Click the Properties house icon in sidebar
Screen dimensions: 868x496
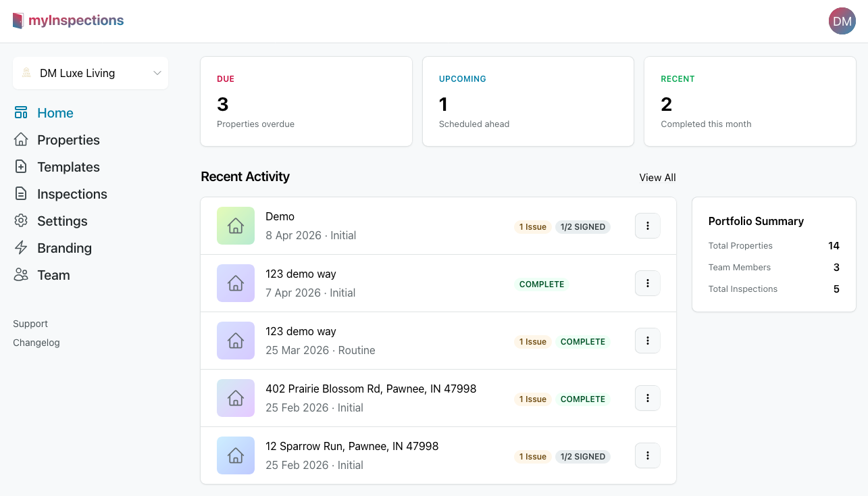pyautogui.click(x=21, y=140)
